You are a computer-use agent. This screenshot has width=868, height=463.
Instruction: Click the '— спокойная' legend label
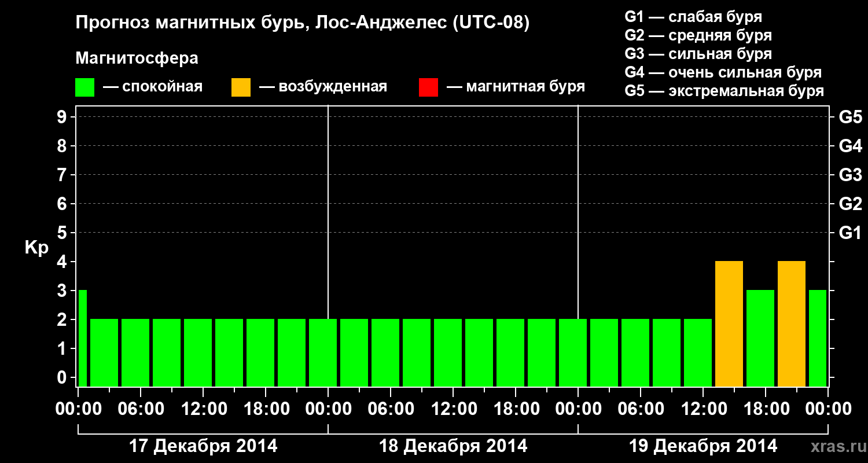[153, 87]
